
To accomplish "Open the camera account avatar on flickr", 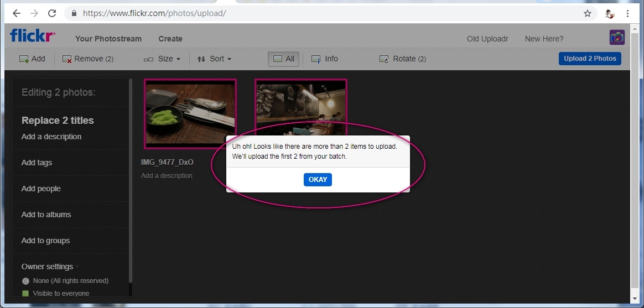I will [x=617, y=38].
